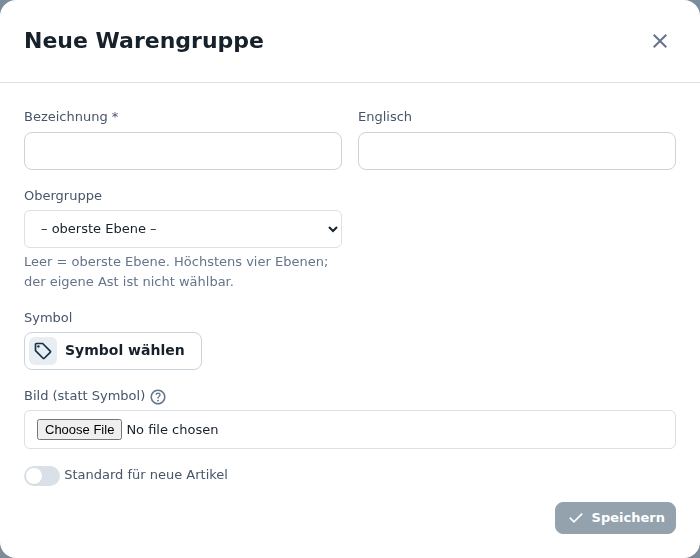Click the 'Englisch' label
Viewport: 700px width, 558px height.
(x=385, y=117)
